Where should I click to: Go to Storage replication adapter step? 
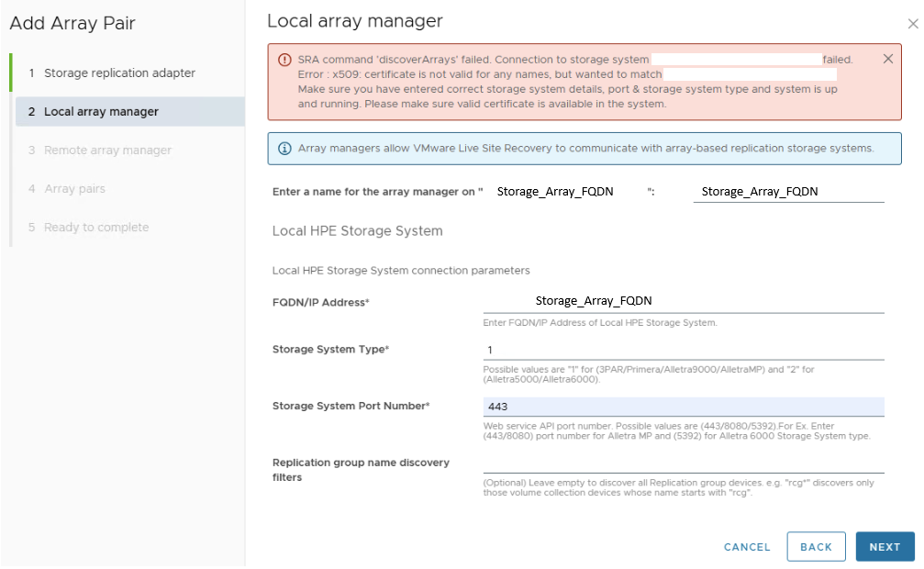[x=119, y=73]
